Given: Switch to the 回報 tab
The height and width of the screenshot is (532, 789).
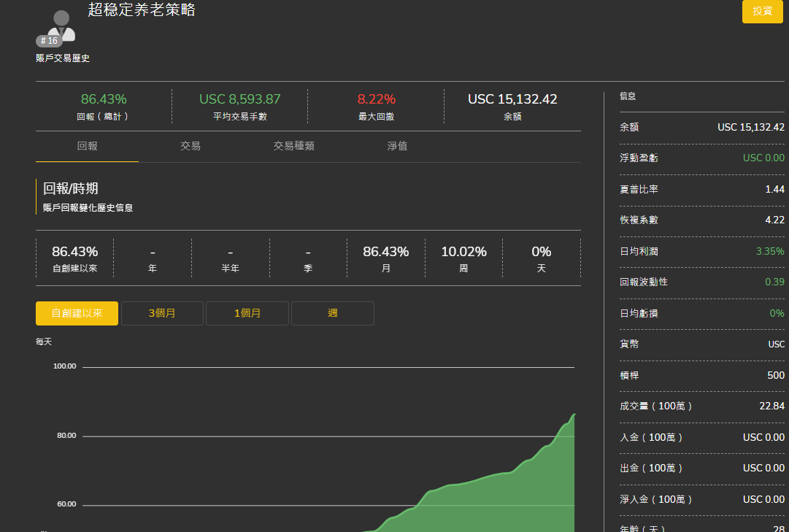Looking at the screenshot, I should 87,147.
